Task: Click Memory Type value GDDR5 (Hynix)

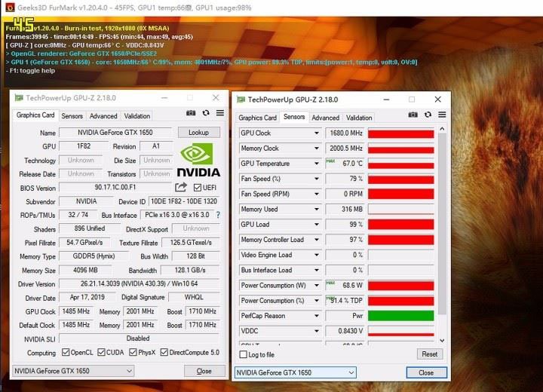Action: pos(94,256)
